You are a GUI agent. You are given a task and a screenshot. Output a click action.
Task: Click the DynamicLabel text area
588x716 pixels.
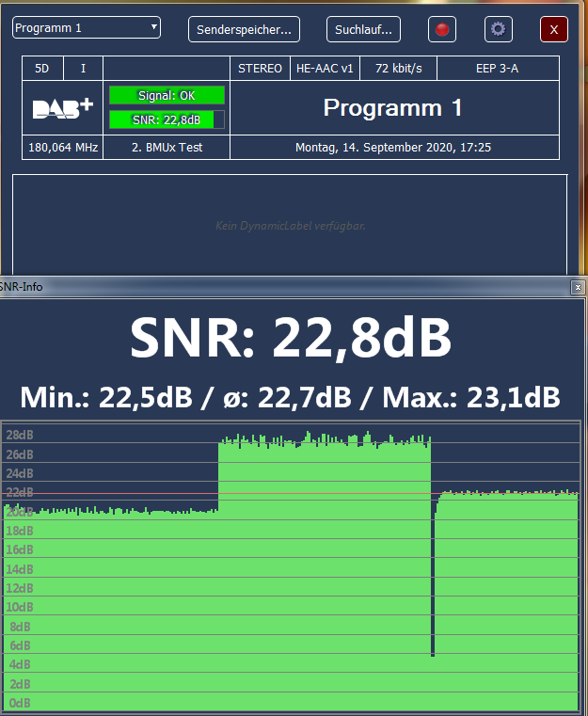pyautogui.click(x=290, y=226)
